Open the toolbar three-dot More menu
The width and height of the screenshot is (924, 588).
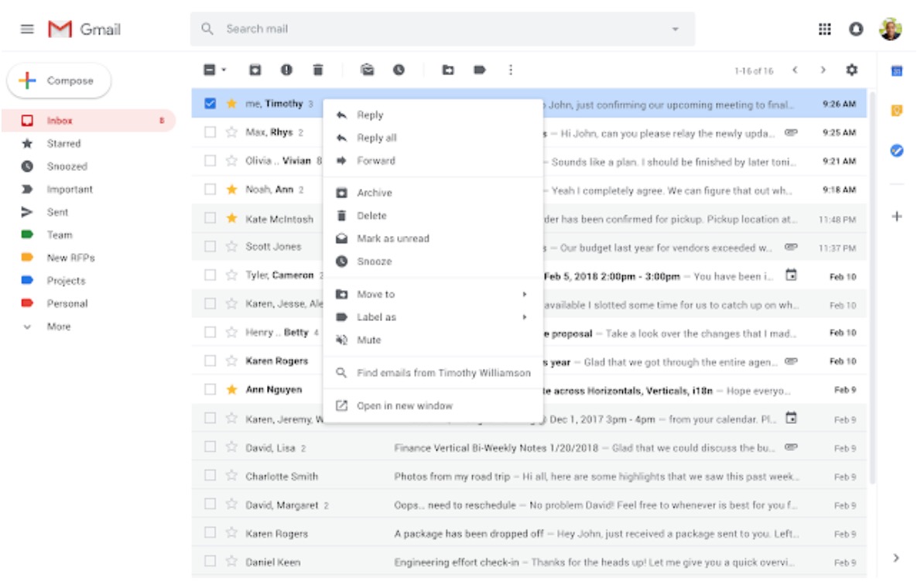point(510,70)
